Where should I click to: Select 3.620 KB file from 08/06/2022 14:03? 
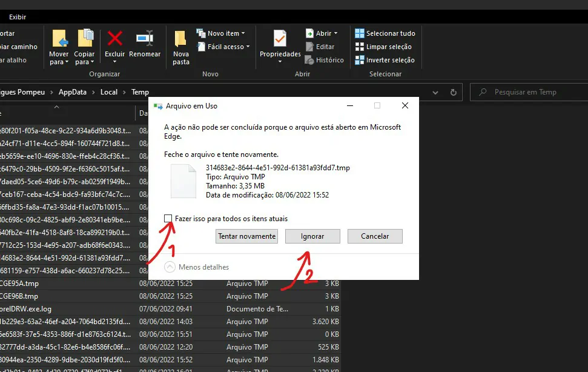point(170,322)
